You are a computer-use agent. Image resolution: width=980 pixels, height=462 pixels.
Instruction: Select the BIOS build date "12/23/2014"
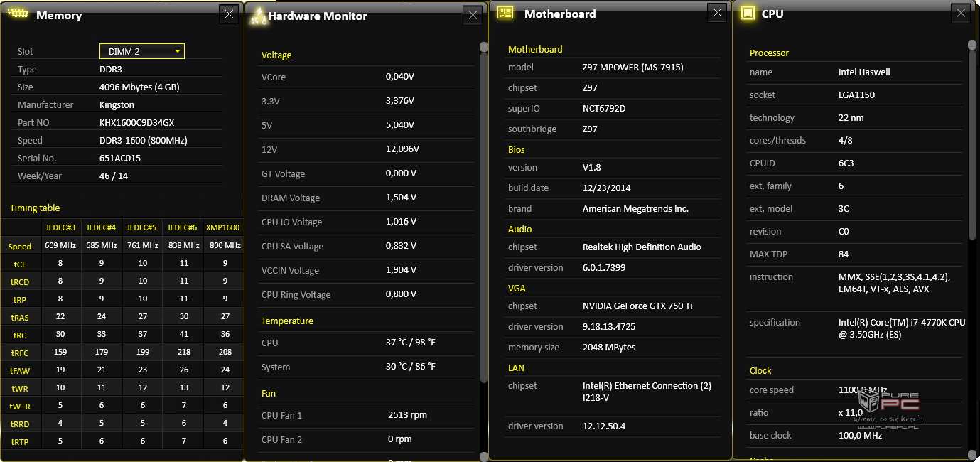pos(607,188)
